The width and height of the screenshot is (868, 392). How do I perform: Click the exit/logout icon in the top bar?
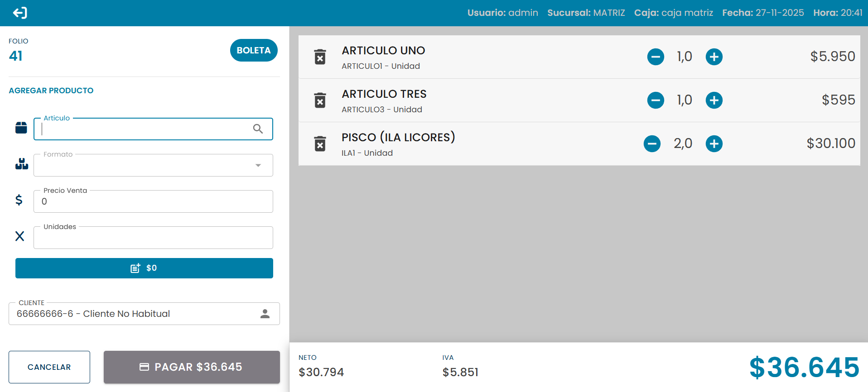pyautogui.click(x=19, y=13)
